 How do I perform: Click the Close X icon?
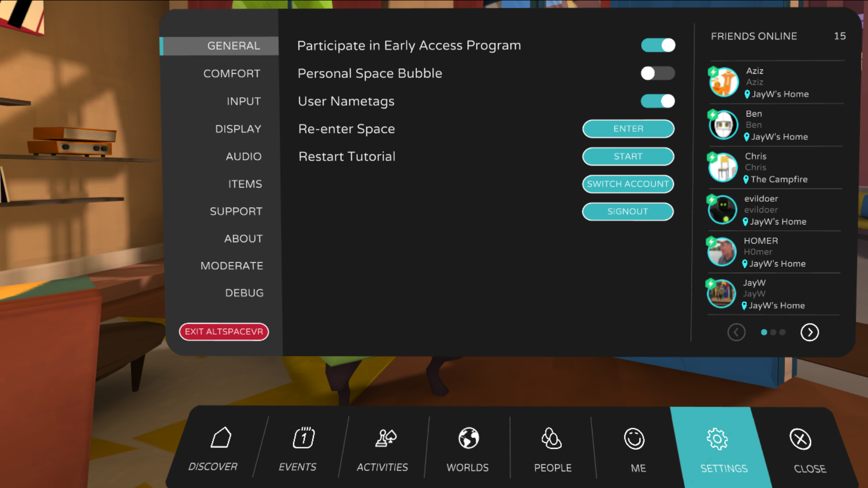(800, 439)
